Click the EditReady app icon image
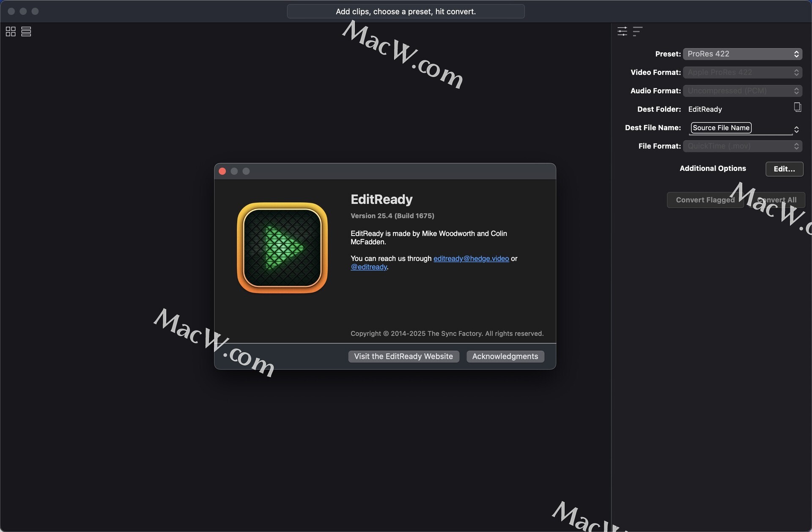 point(282,248)
